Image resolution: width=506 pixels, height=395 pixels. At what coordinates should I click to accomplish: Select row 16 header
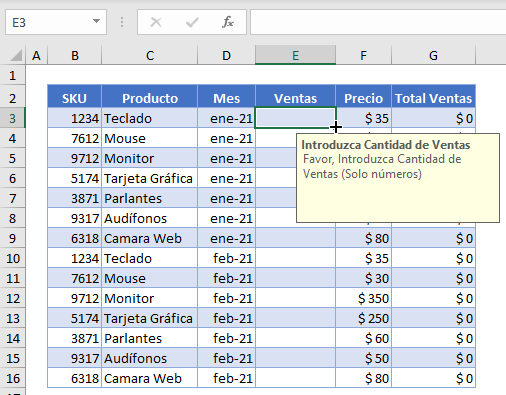[x=13, y=378]
